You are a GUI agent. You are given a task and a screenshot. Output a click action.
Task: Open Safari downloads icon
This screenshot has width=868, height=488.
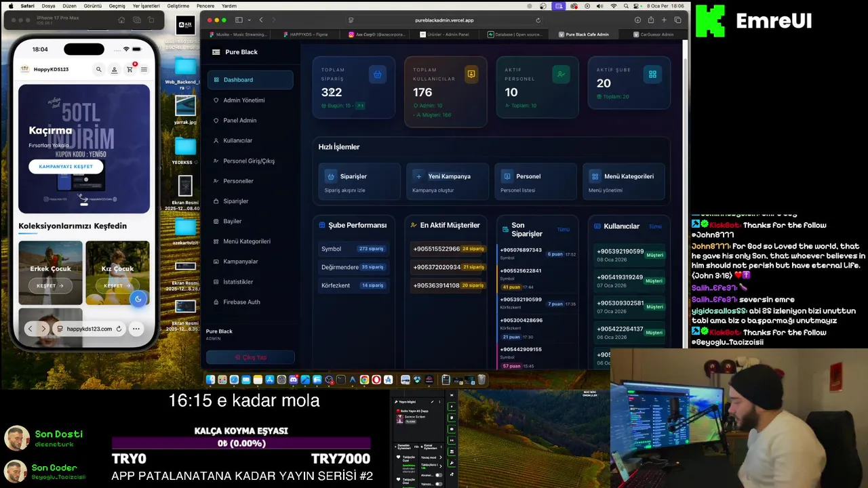[637, 20]
